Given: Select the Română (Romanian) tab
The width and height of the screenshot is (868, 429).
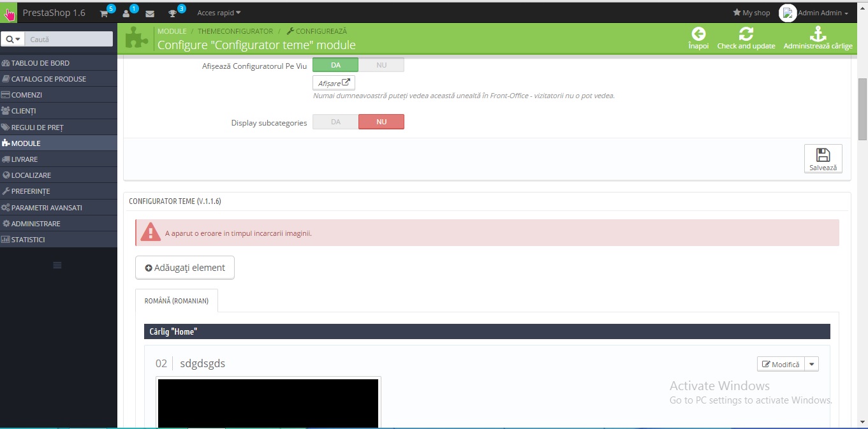Looking at the screenshot, I should (x=177, y=301).
